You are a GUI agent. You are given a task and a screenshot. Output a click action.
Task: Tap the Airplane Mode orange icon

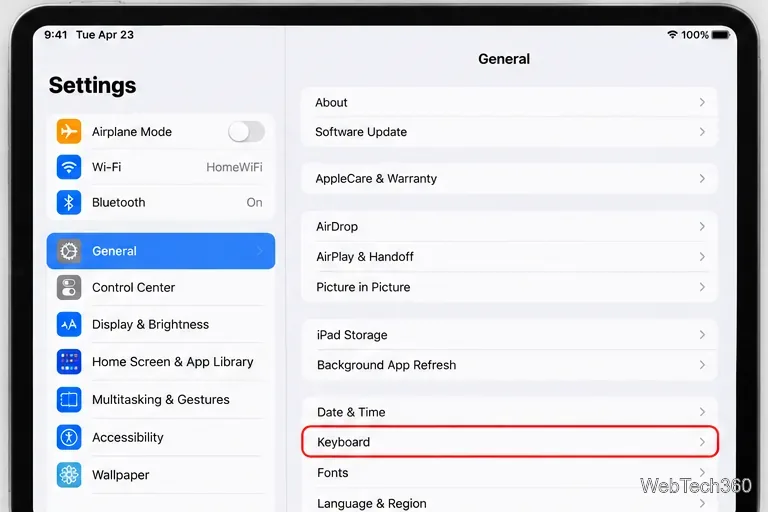pyautogui.click(x=69, y=131)
